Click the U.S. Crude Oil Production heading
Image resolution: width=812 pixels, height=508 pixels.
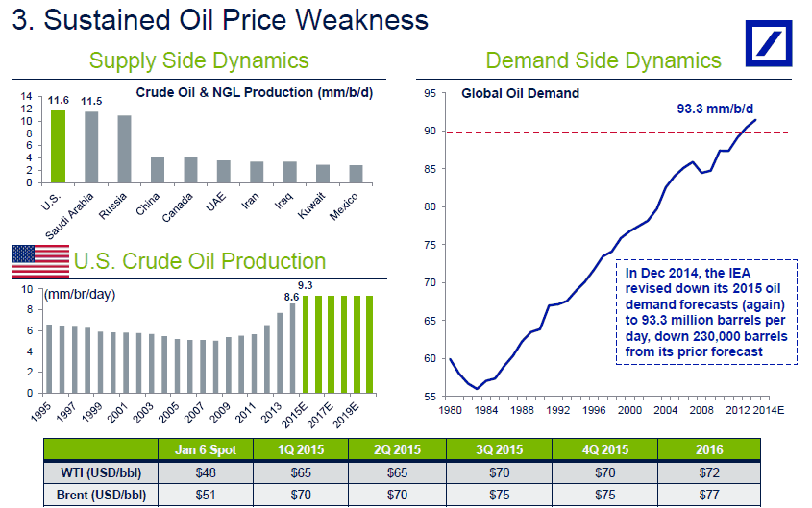[200, 261]
